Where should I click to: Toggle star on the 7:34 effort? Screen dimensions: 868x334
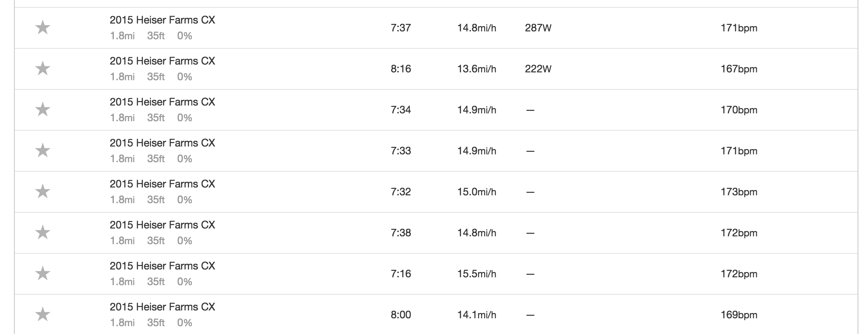pos(43,110)
